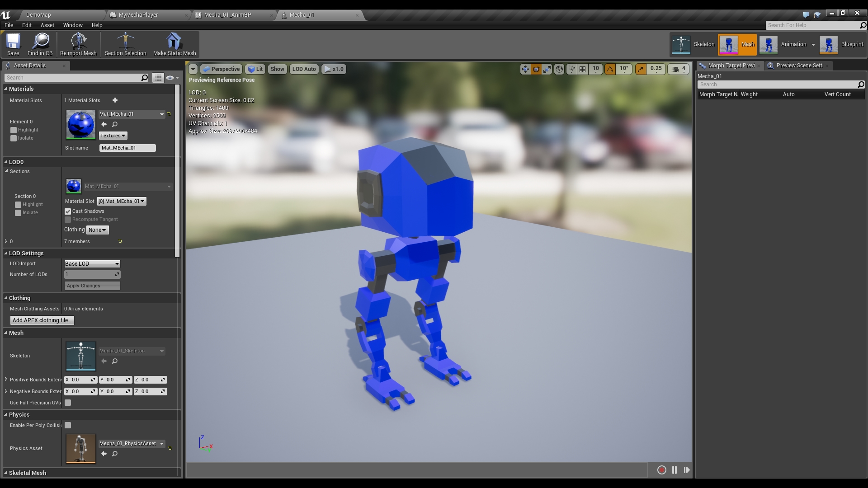Click Add APEX clothing file button
This screenshot has height=488, width=868.
(x=42, y=320)
